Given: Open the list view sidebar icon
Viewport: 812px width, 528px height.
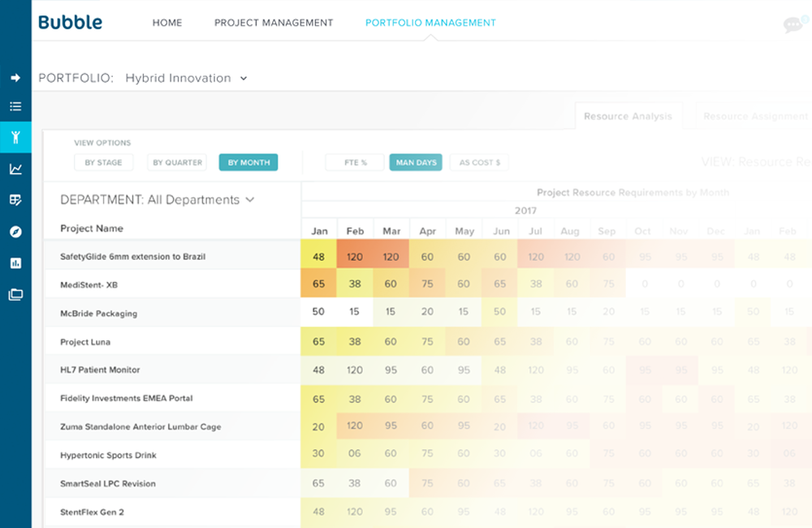Looking at the screenshot, I should tap(15, 106).
